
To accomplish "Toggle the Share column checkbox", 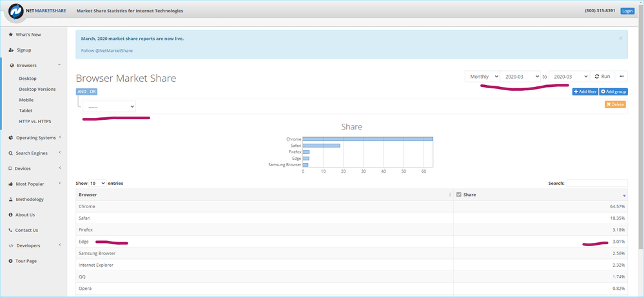I will [459, 195].
